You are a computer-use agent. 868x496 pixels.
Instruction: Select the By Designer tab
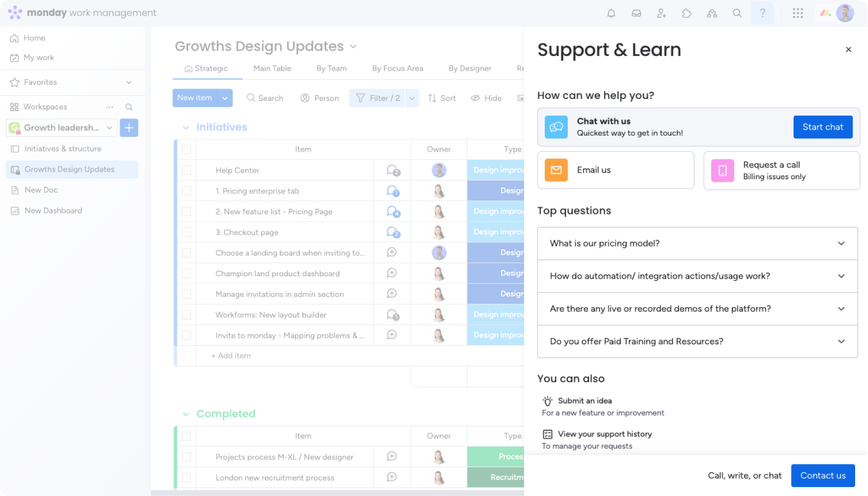[x=470, y=69]
